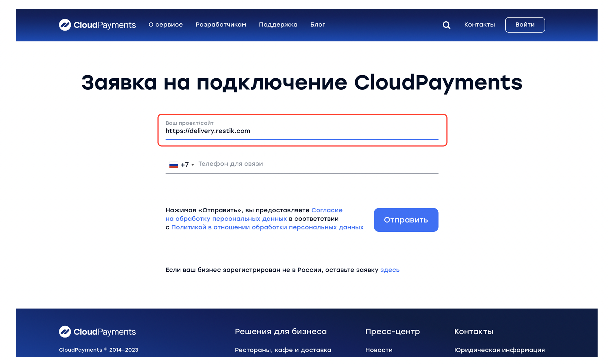
Task: Click the page title Заявка на подключение CloudPayments
Action: (302, 83)
